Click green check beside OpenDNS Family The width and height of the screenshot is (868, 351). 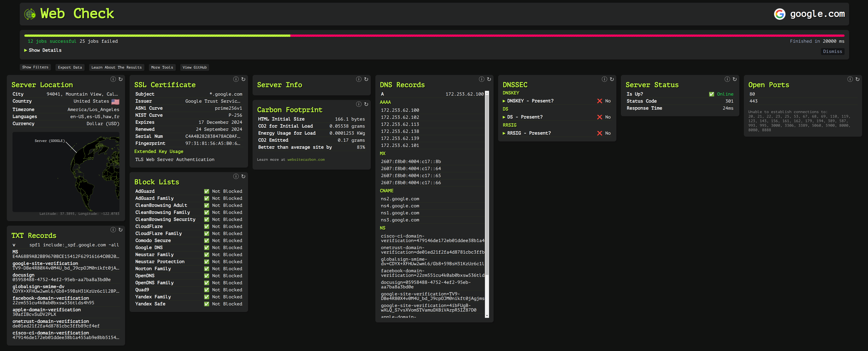[x=207, y=283]
